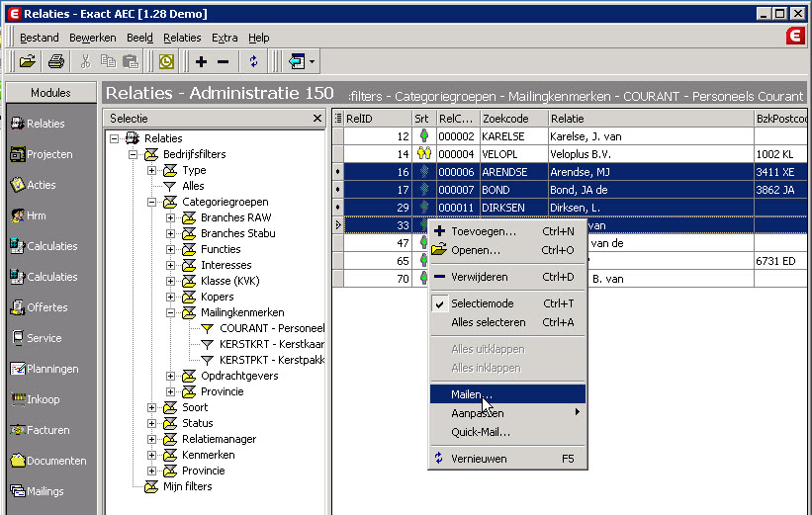Click the open folder toolbar icon
The image size is (812, 515).
point(28,61)
